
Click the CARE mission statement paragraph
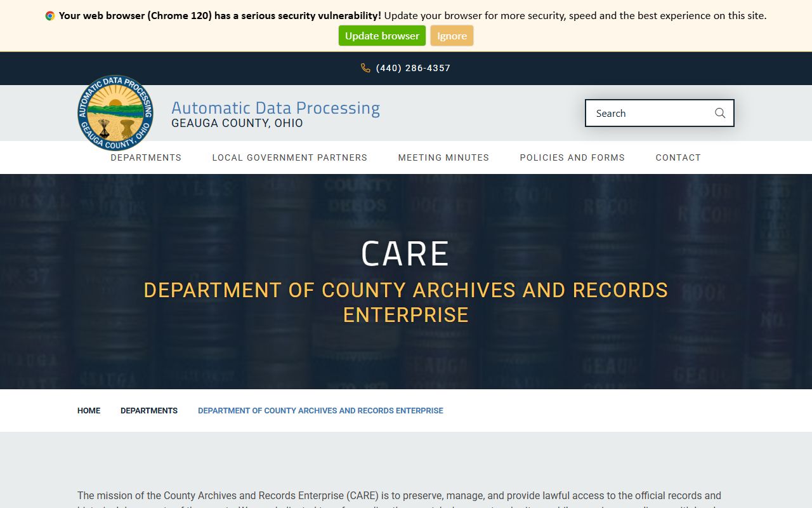point(399,496)
